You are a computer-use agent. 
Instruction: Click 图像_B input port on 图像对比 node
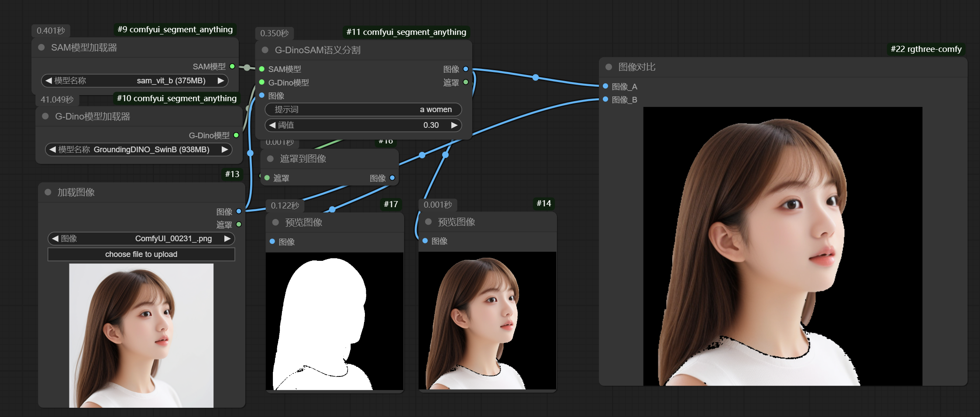click(605, 99)
